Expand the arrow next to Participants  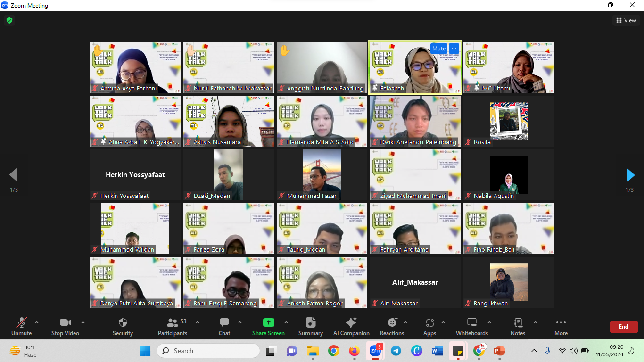click(x=198, y=322)
